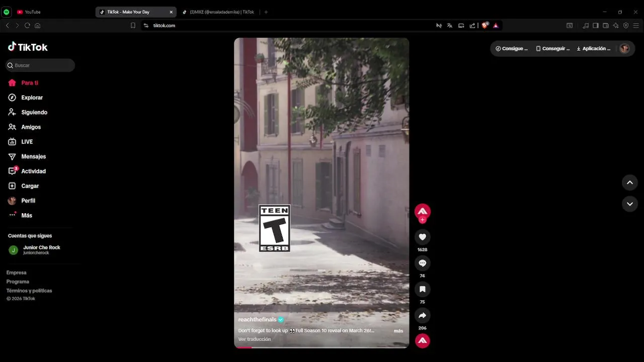Open Brave Shields panel
The width and height of the screenshot is (644, 362).
pyautogui.click(x=485, y=26)
